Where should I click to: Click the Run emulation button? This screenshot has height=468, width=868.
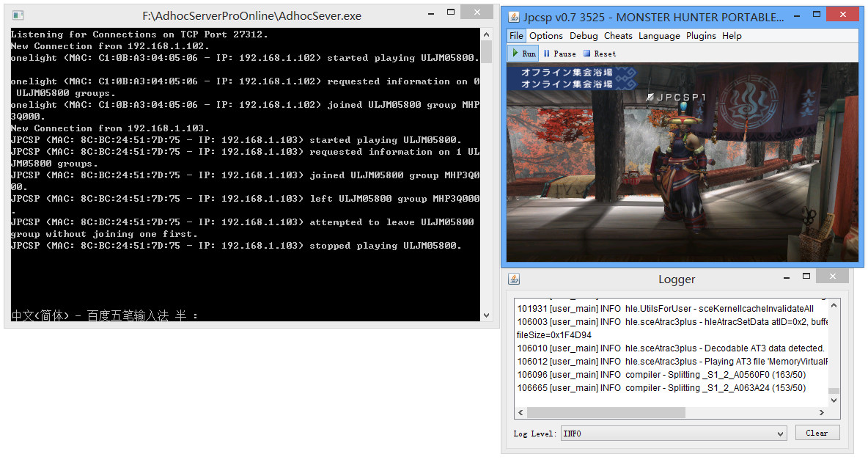coord(523,54)
